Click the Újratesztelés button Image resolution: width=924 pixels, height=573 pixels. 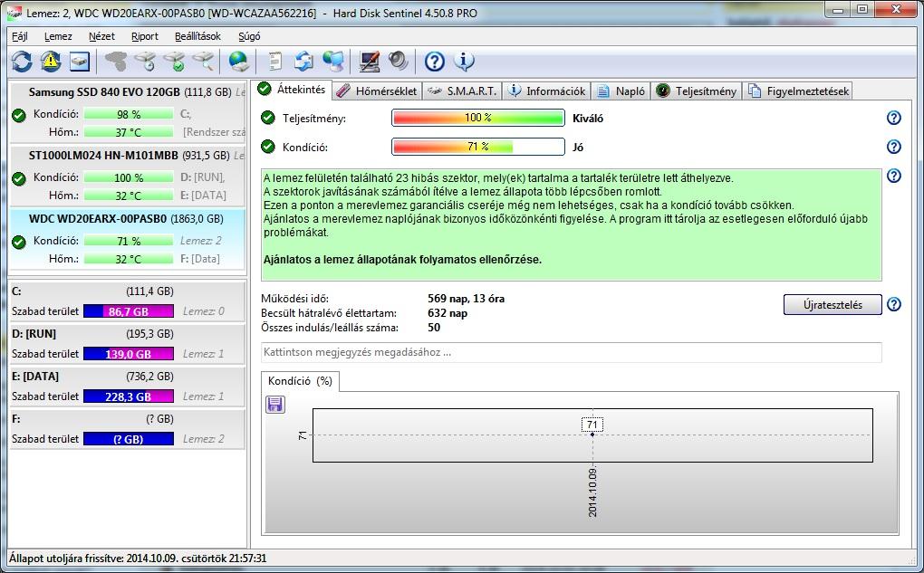tap(833, 304)
